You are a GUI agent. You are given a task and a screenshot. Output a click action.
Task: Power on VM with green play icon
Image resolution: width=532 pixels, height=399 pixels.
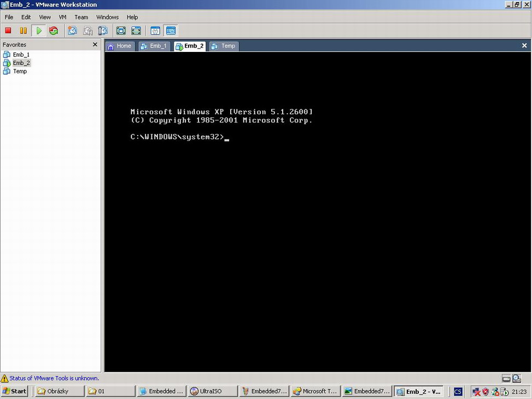(39, 31)
